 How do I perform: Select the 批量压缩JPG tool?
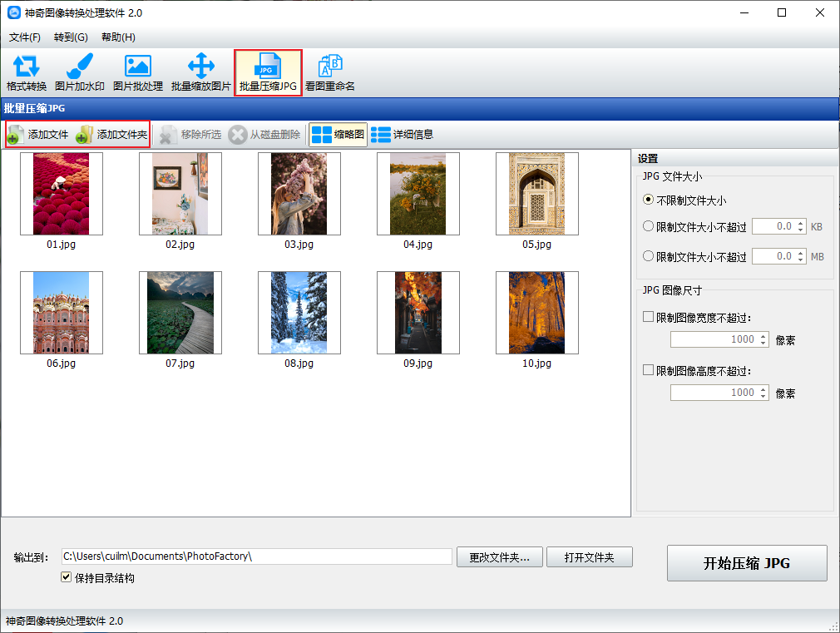coord(268,73)
